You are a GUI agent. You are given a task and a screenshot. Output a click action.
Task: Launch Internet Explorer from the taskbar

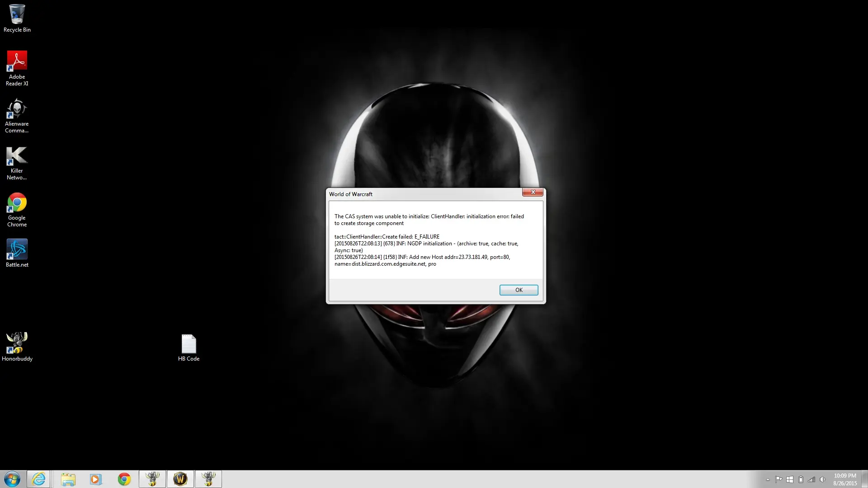(x=38, y=479)
